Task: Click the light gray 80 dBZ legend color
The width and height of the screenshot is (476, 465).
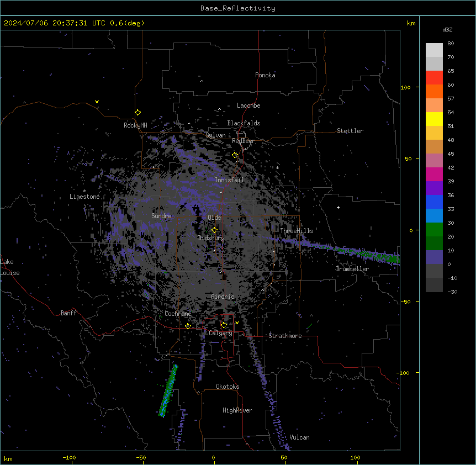Action: pos(434,50)
